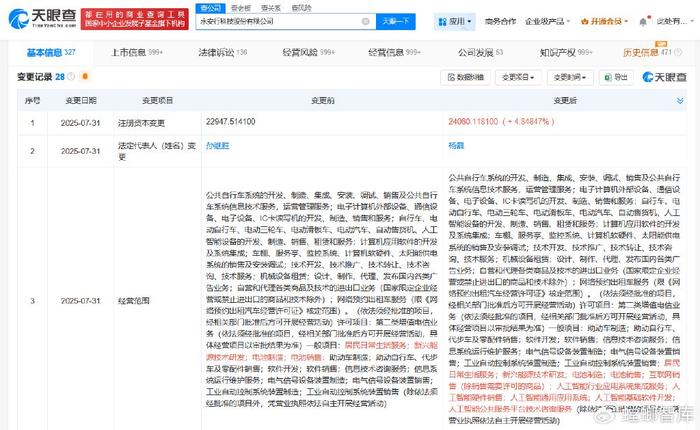Open the 变更项目 filter dropdown
700x430 pixels.
coord(518,77)
